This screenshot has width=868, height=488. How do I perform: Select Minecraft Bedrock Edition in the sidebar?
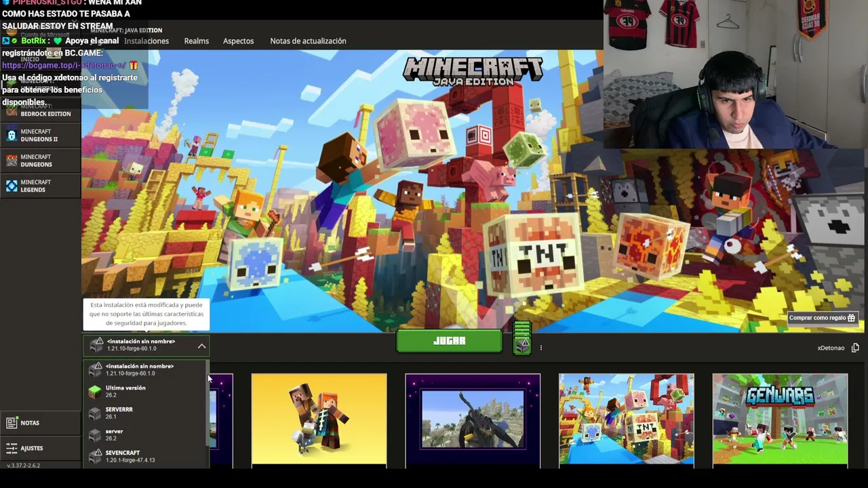coord(40,110)
